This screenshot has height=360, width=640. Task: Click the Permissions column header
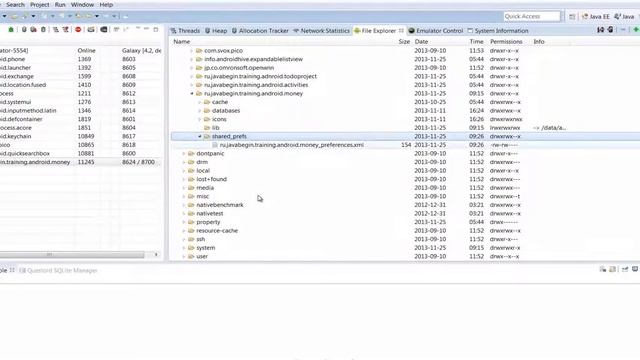click(506, 42)
